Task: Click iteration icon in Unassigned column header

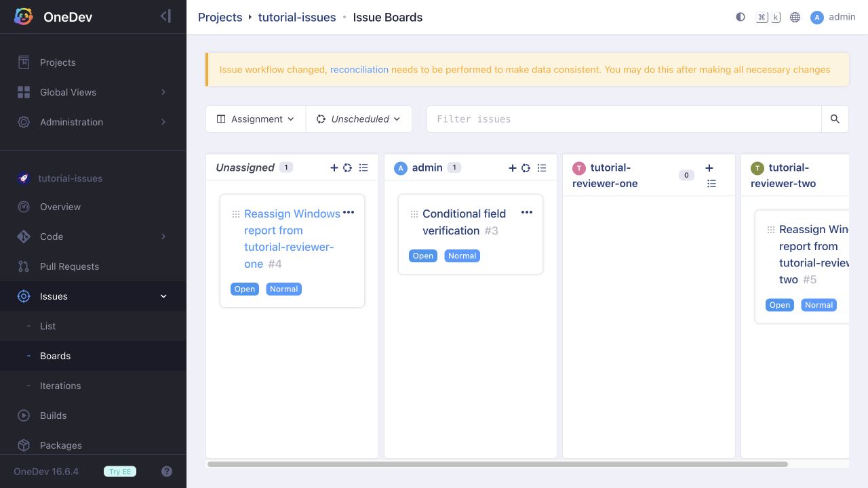Action: tap(347, 167)
